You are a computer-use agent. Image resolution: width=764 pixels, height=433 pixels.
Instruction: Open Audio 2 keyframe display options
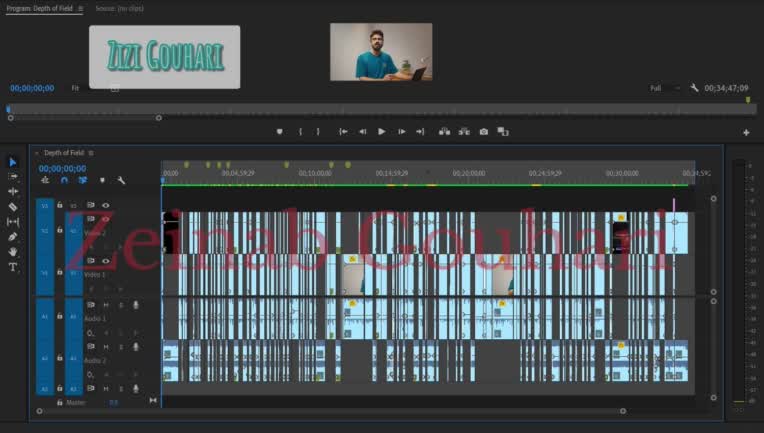(x=91, y=375)
